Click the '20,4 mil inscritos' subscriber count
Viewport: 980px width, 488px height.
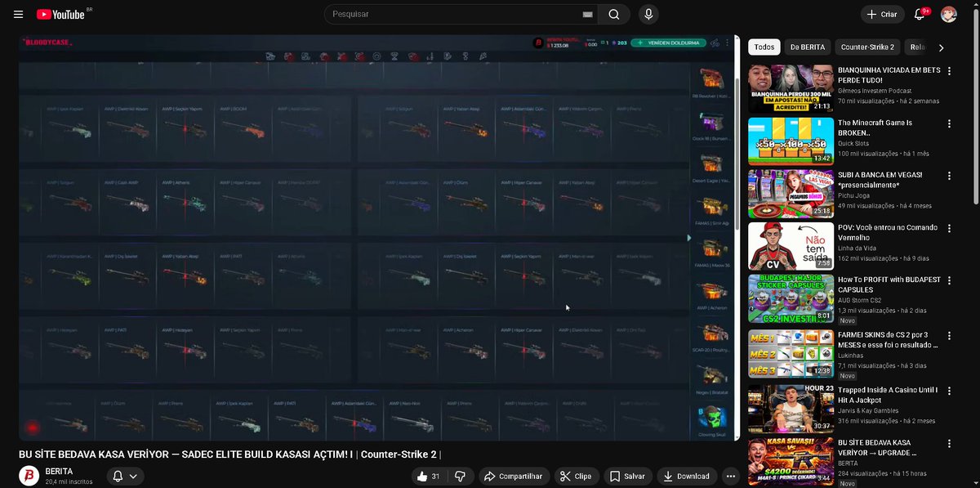click(x=69, y=482)
